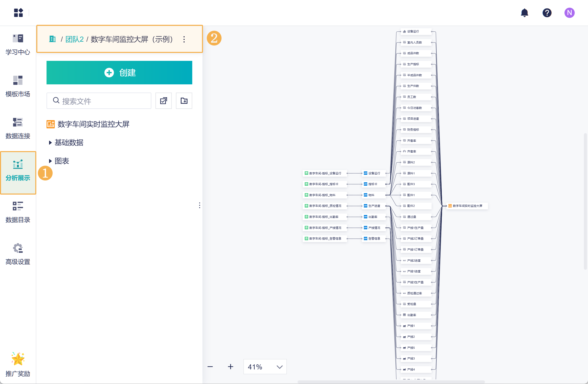Open 高级设置 sidebar section
The width and height of the screenshot is (588, 384).
tap(18, 254)
